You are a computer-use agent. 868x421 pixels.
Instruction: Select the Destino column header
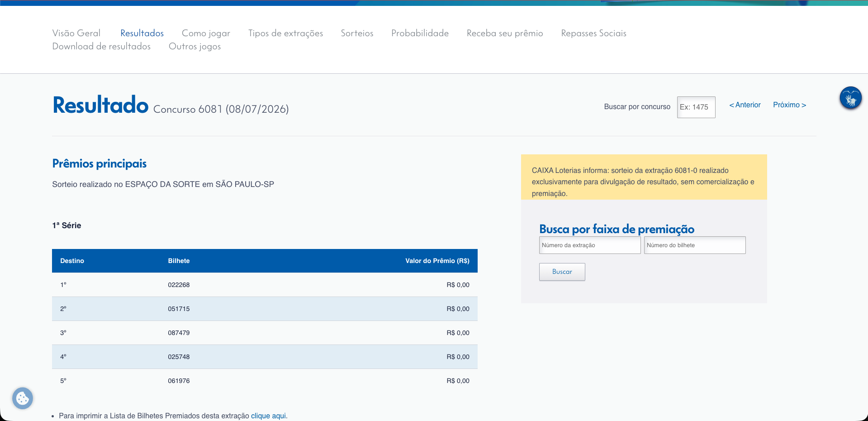(72, 261)
